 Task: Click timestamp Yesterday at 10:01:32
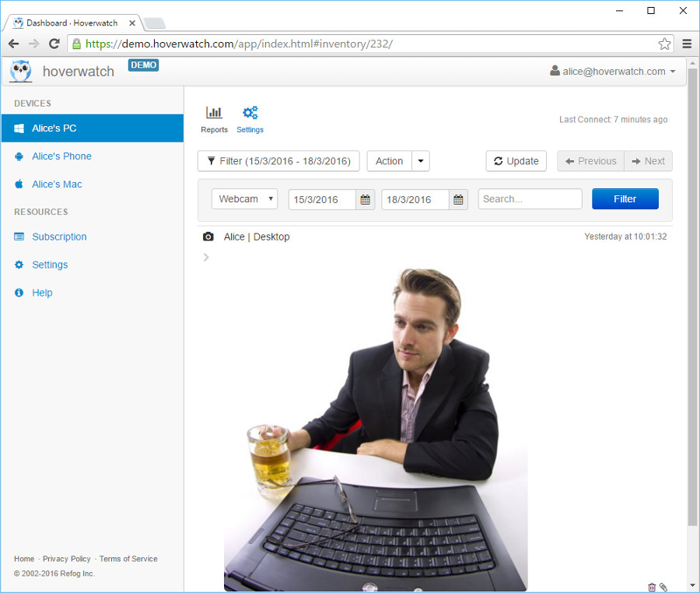[x=625, y=237]
